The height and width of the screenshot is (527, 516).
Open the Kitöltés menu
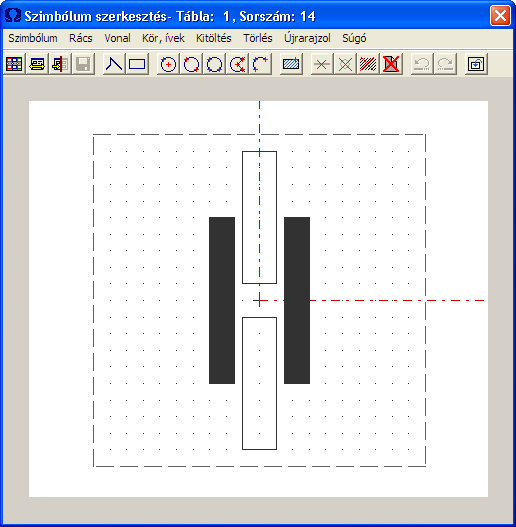coord(214,38)
